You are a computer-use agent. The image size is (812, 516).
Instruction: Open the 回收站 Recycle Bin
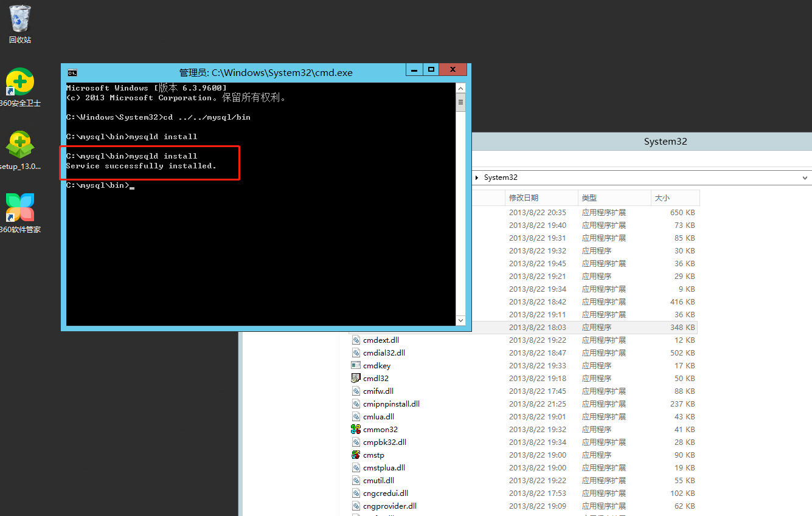coord(19,23)
